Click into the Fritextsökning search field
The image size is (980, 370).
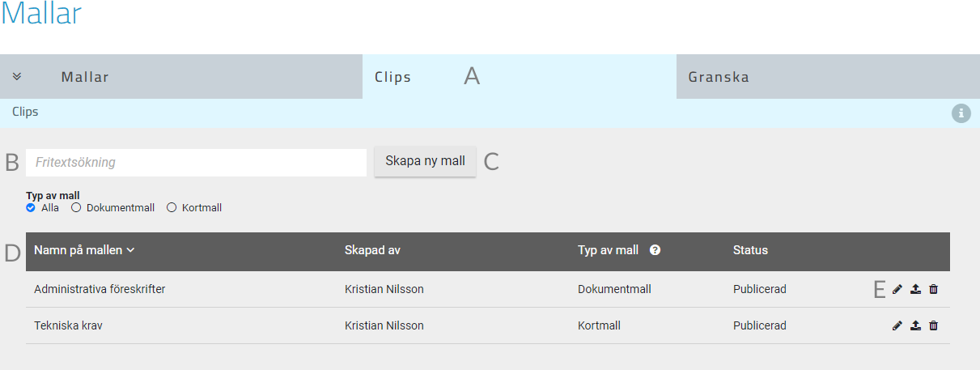pos(196,162)
